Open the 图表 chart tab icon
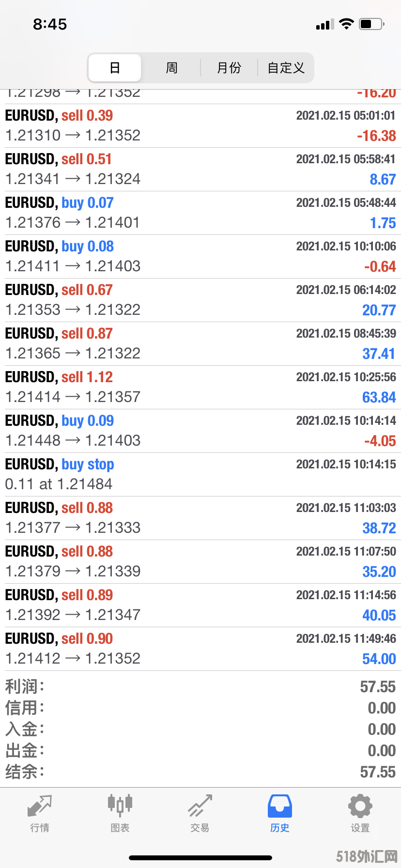401x868 pixels. (x=120, y=806)
